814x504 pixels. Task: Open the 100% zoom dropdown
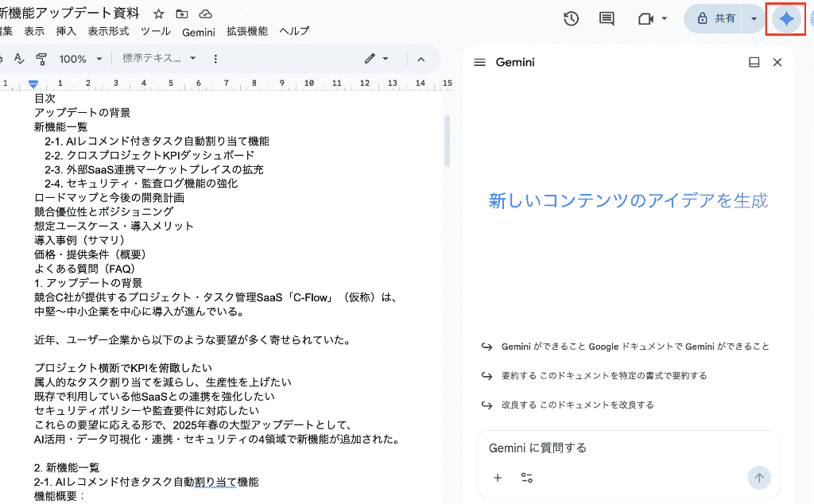click(80, 59)
